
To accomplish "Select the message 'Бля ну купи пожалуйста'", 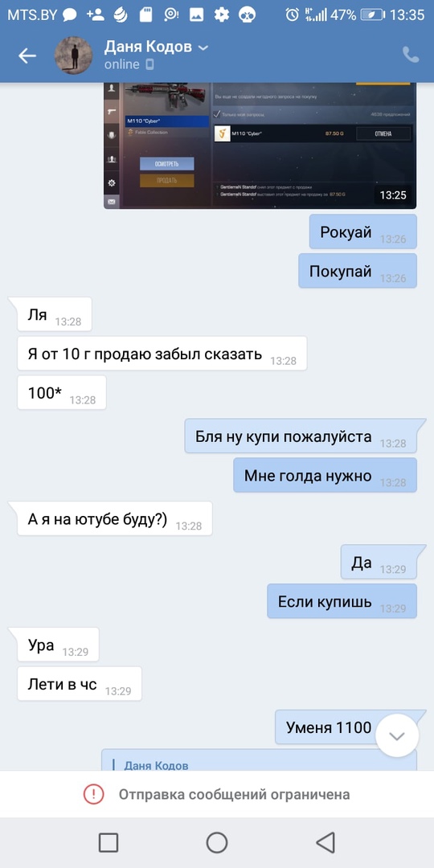I will 301,436.
